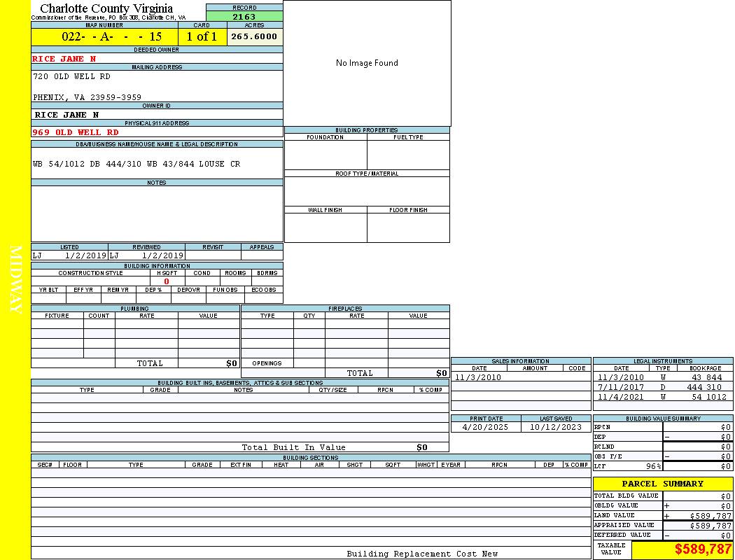Screen dimensions: 735x560
Task: Click deeded owner name RICE JANE N
Action: [x=64, y=59]
